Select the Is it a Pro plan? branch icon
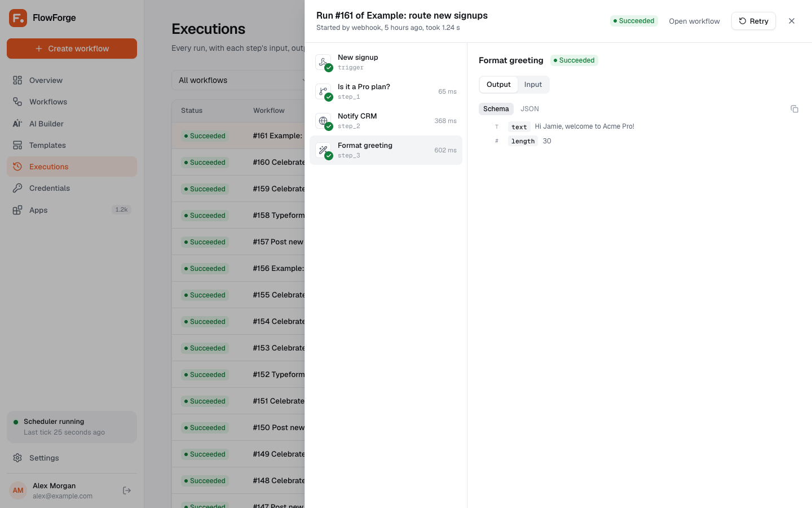 (323, 91)
